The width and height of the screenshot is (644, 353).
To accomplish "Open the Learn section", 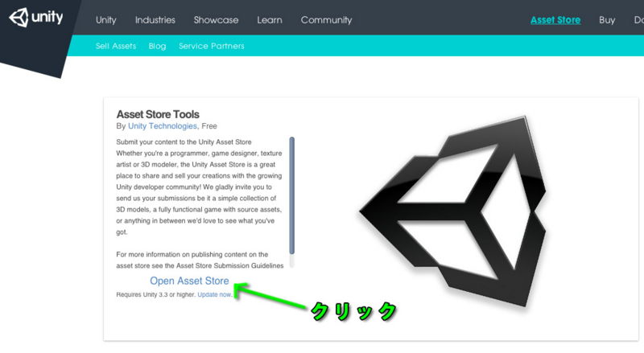I will click(270, 20).
